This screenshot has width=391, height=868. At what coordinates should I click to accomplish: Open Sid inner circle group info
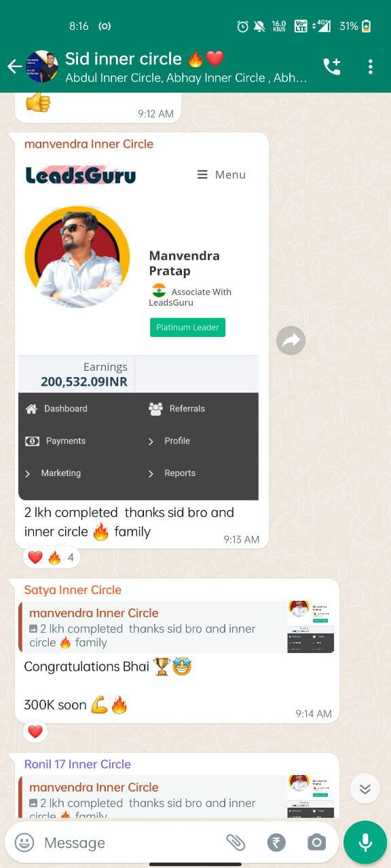tap(186, 66)
